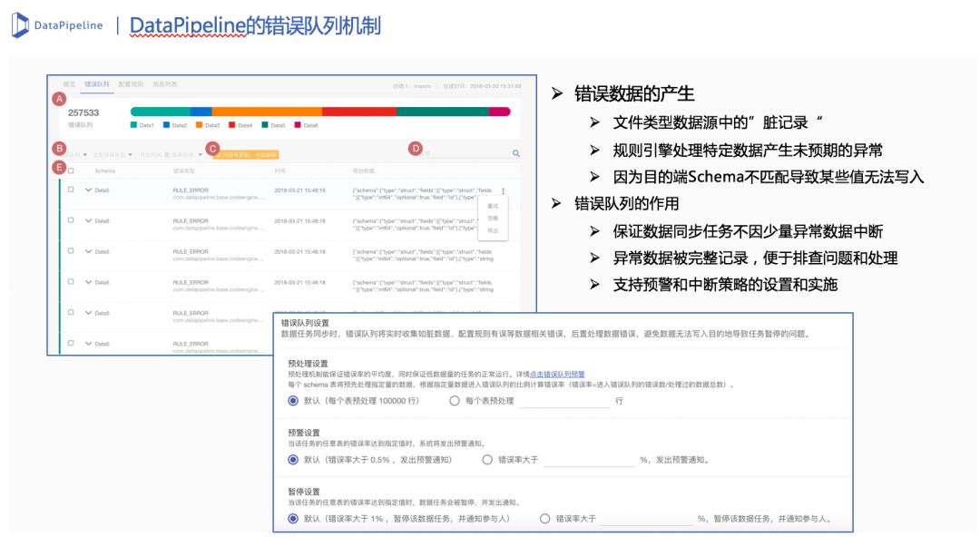Select default radio 错误率大于 0.5% 发出预警通知
This screenshot has width=980, height=546.
[x=292, y=459]
